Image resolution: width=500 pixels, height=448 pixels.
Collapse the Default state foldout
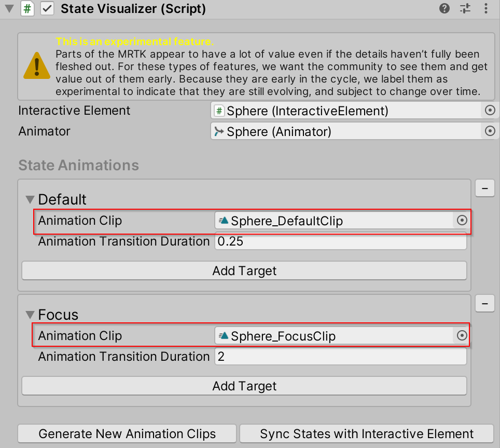30,199
